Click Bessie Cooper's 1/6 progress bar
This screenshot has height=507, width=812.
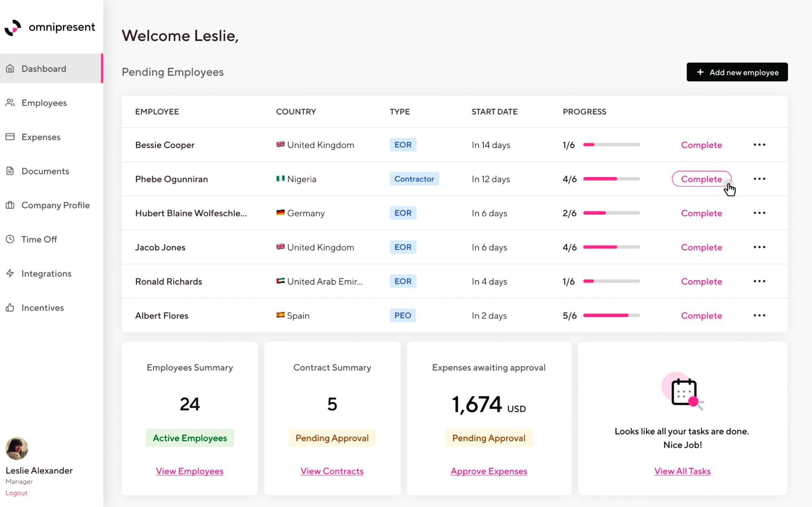611,145
